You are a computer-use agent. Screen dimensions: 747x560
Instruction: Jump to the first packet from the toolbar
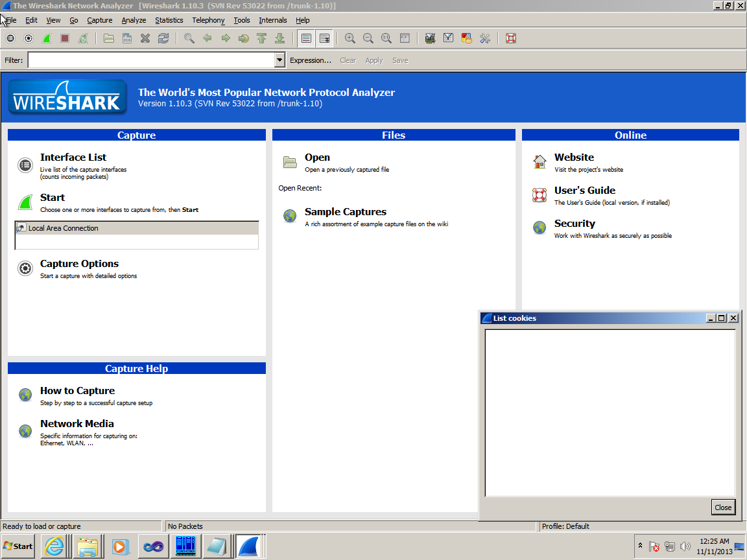point(261,39)
